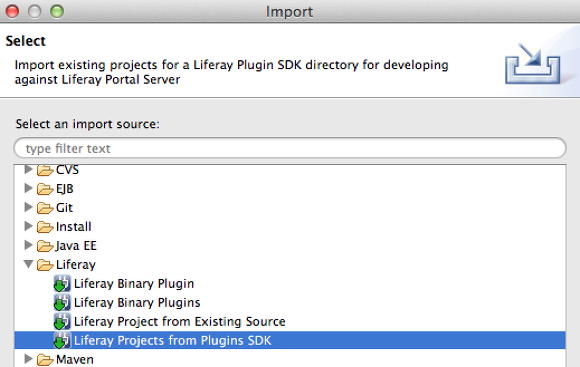Expand the CVS tree node
The width and height of the screenshot is (580, 367).
coord(28,169)
